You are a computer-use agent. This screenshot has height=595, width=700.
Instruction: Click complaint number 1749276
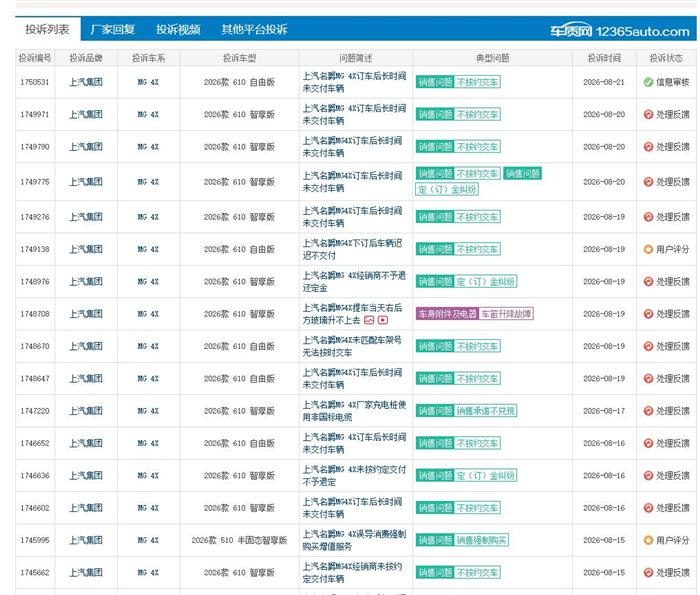(x=35, y=217)
